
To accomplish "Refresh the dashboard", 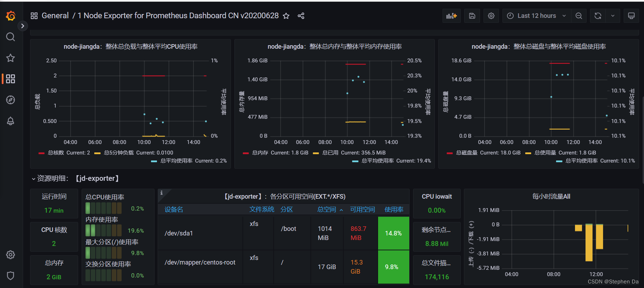I will 598,16.
